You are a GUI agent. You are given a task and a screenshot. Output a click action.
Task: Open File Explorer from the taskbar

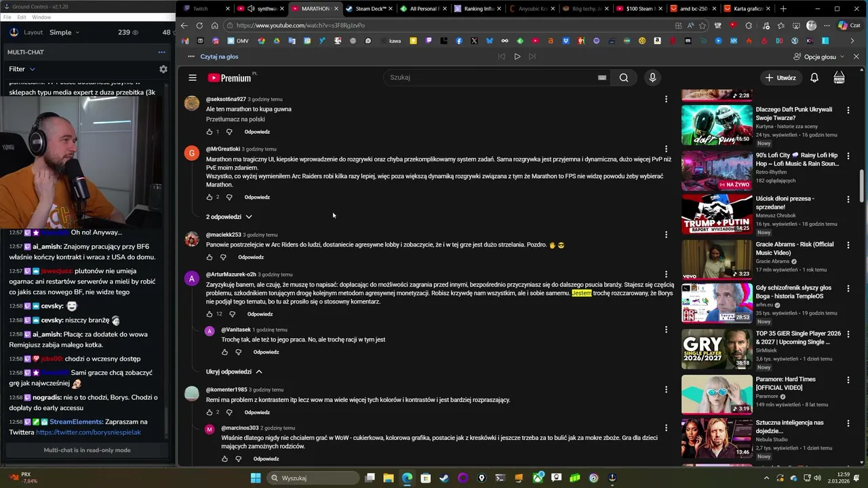tap(389, 478)
